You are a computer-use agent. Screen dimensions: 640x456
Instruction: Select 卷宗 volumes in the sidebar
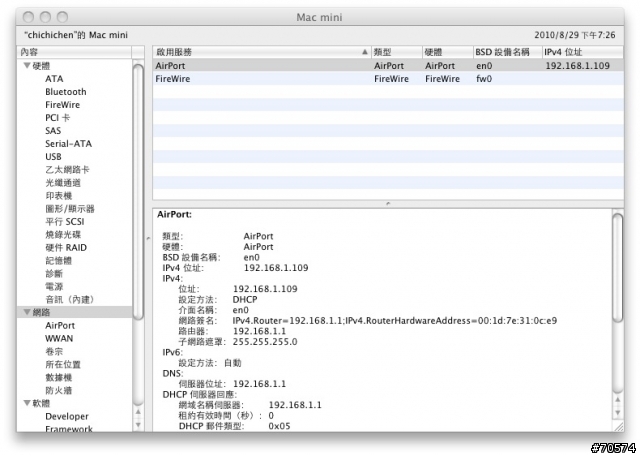pos(54,351)
